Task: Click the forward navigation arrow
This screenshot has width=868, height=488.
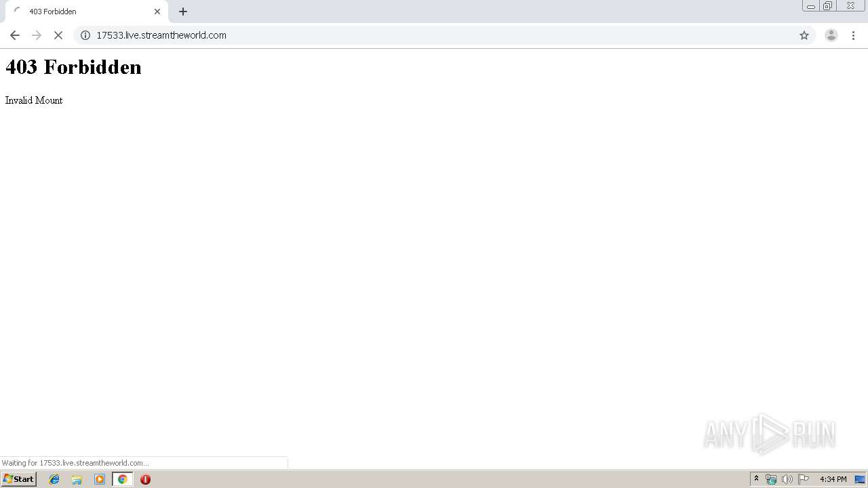Action: [x=37, y=35]
